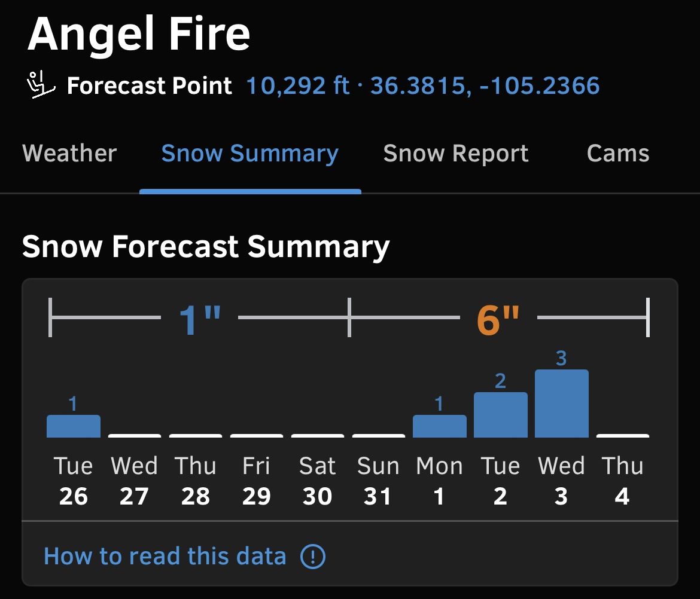Select the Tue 26 snowfall bar
Viewport: 700px width, 599px height.
click(x=74, y=426)
